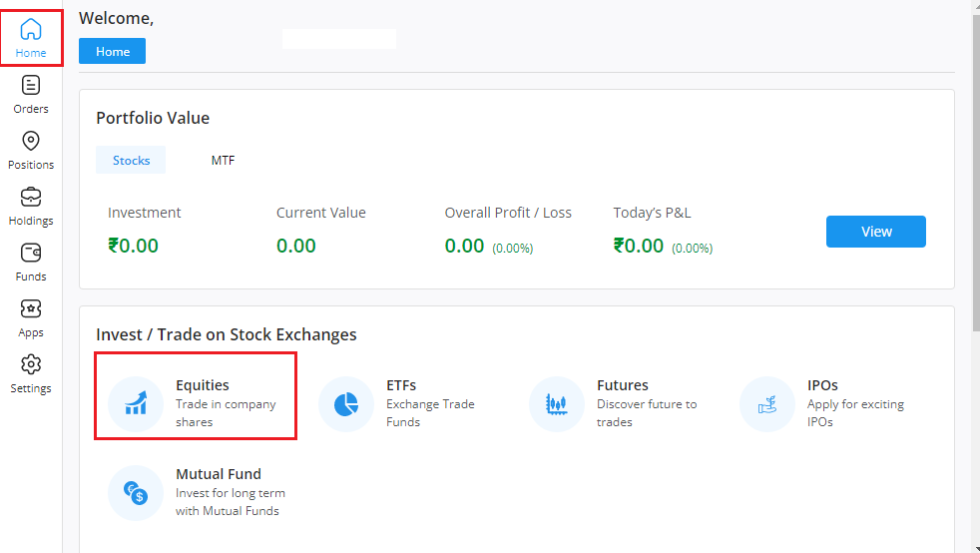
Task: Open the Mutual Fund title link
Action: point(219,474)
